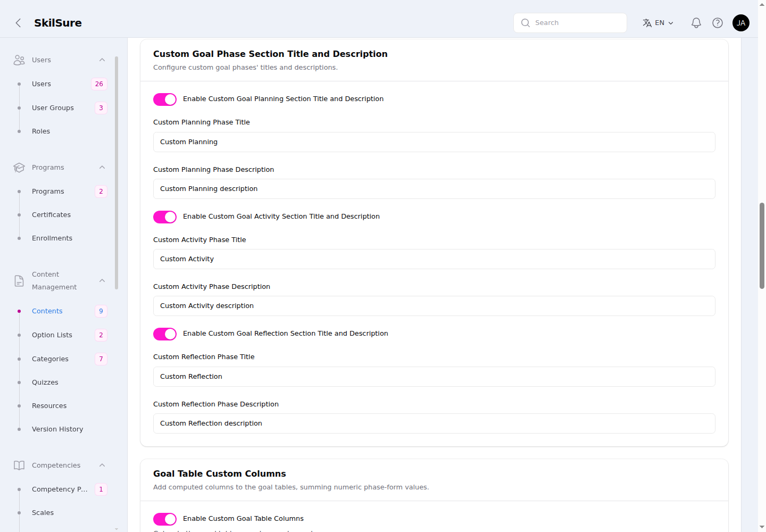Select Contents in sidebar
Screen dimensions: 766x532
(x=47, y=311)
